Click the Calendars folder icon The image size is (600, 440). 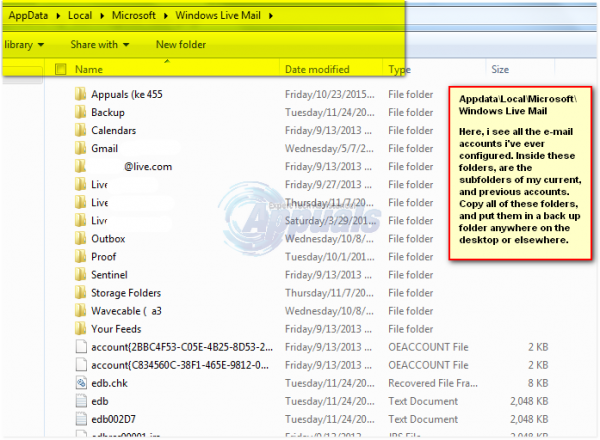80,130
